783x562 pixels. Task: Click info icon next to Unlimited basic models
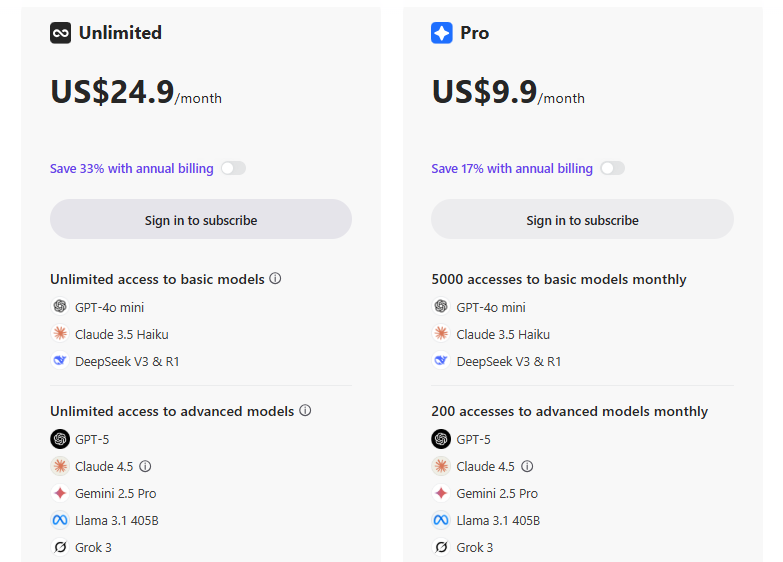[x=275, y=279]
